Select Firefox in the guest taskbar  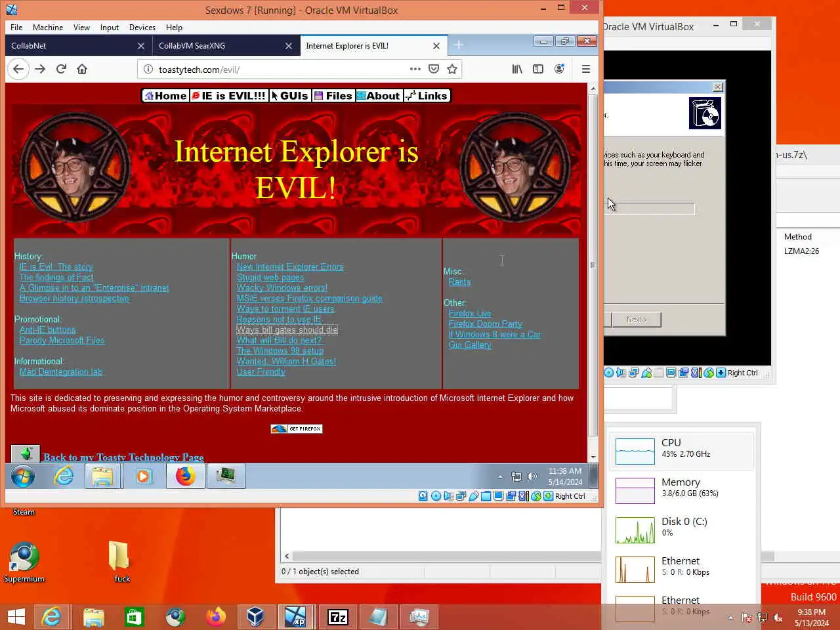[x=185, y=476]
